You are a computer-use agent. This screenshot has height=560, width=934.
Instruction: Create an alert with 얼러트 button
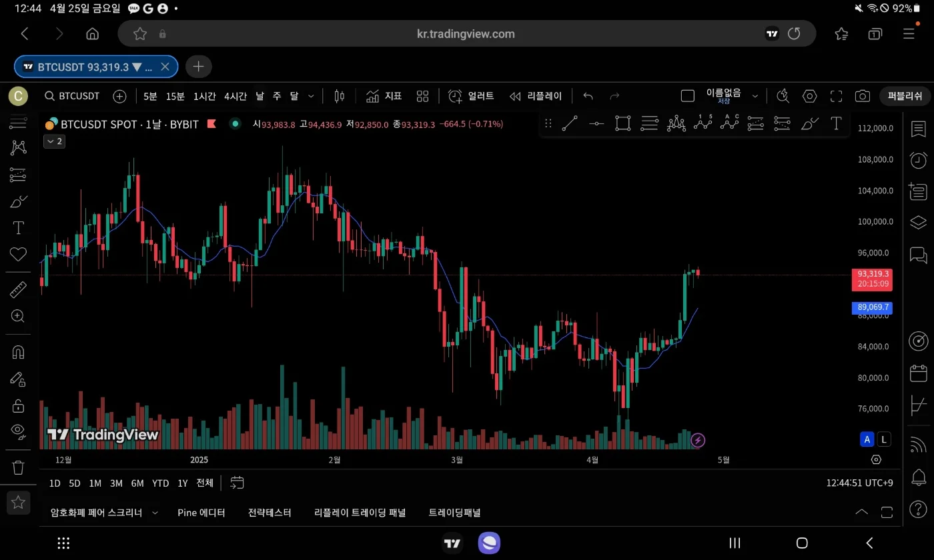pos(471,96)
